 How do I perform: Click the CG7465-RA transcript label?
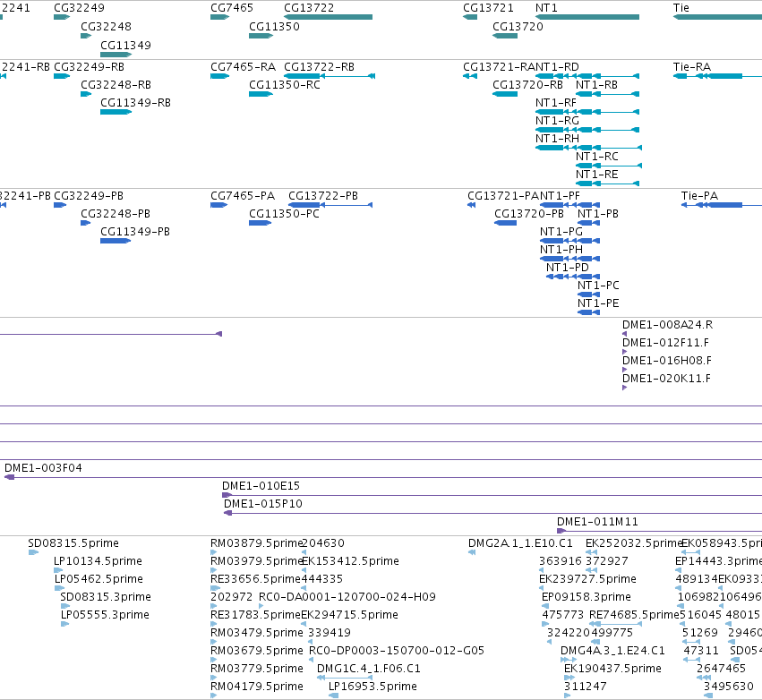(243, 67)
